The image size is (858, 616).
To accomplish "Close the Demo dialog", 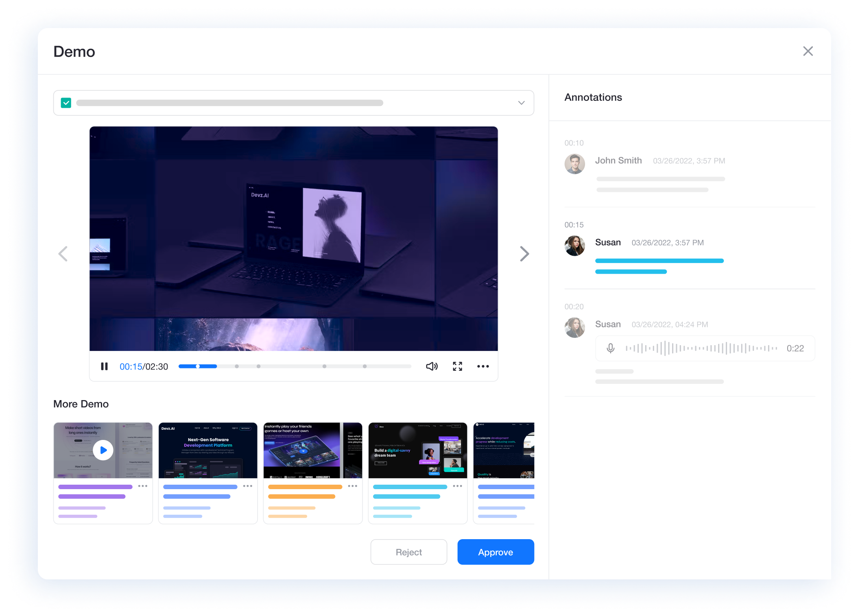I will tap(808, 51).
